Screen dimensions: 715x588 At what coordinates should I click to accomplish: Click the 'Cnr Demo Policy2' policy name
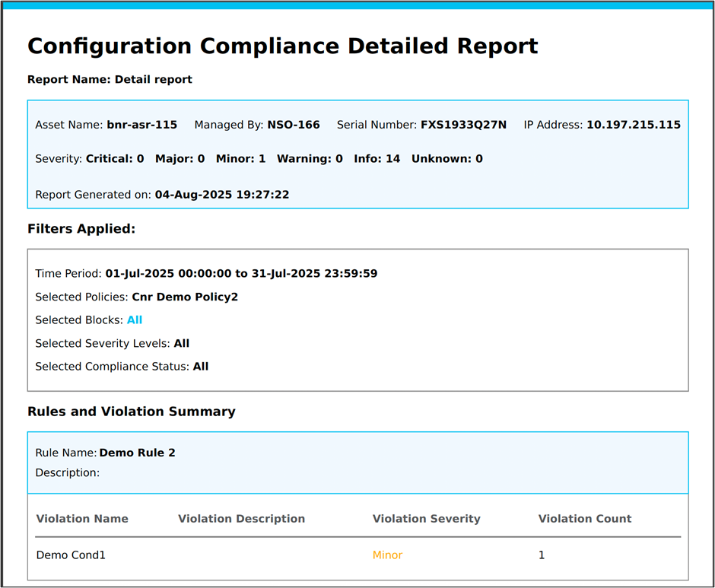[x=185, y=297]
